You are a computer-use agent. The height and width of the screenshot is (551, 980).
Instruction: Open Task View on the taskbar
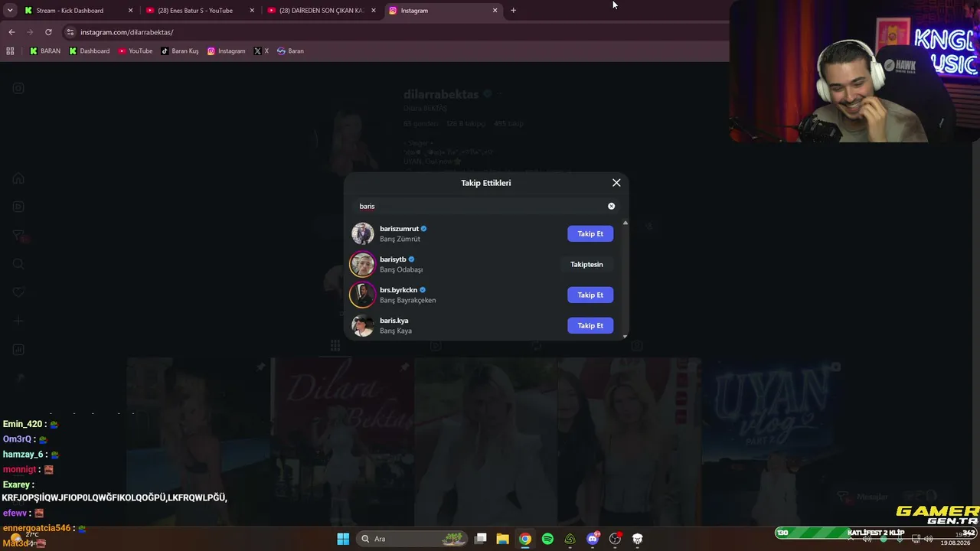[481, 539]
